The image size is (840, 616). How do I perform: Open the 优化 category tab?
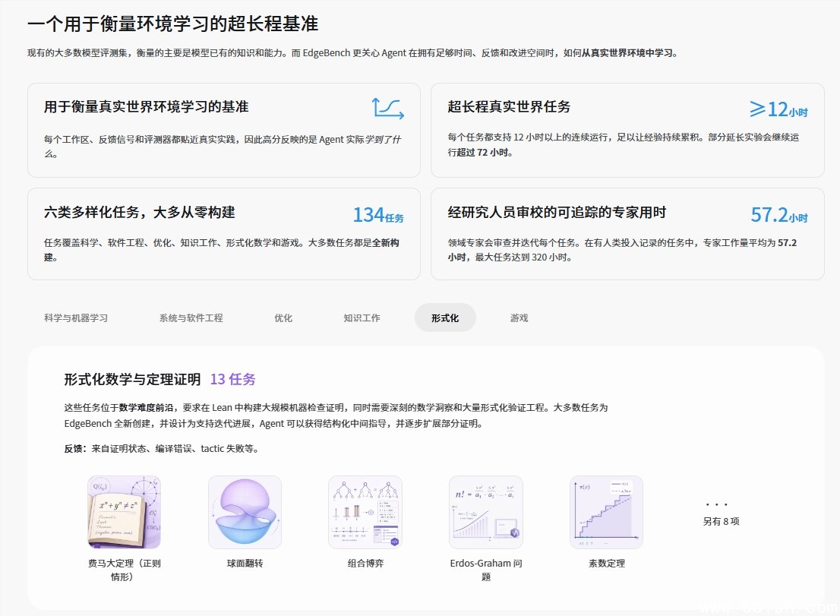283,317
